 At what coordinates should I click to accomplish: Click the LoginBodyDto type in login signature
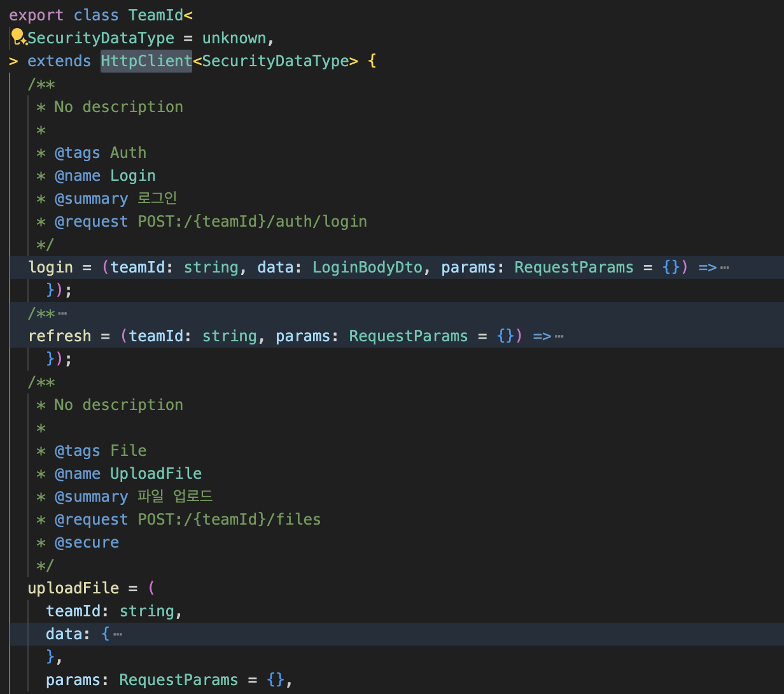tap(367, 267)
